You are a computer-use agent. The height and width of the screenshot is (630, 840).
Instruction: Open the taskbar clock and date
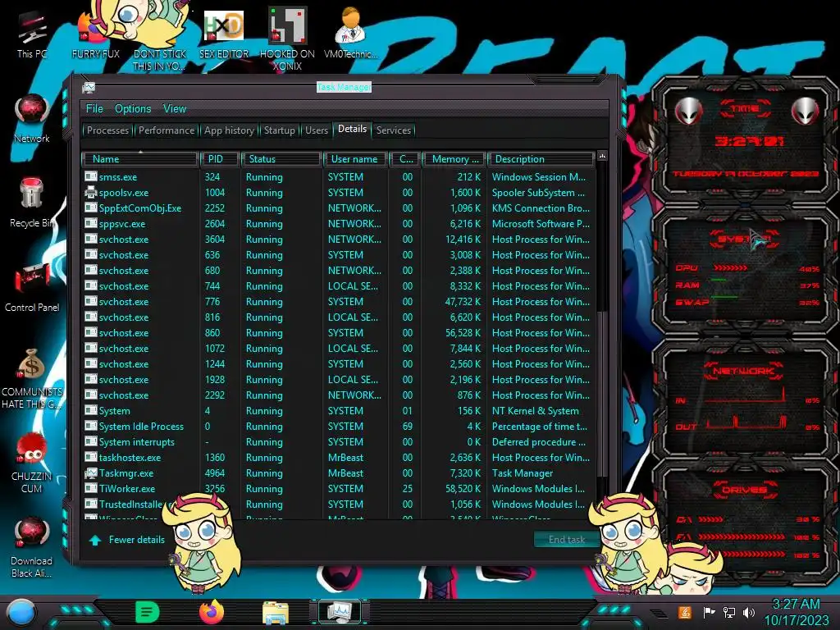[796, 612]
